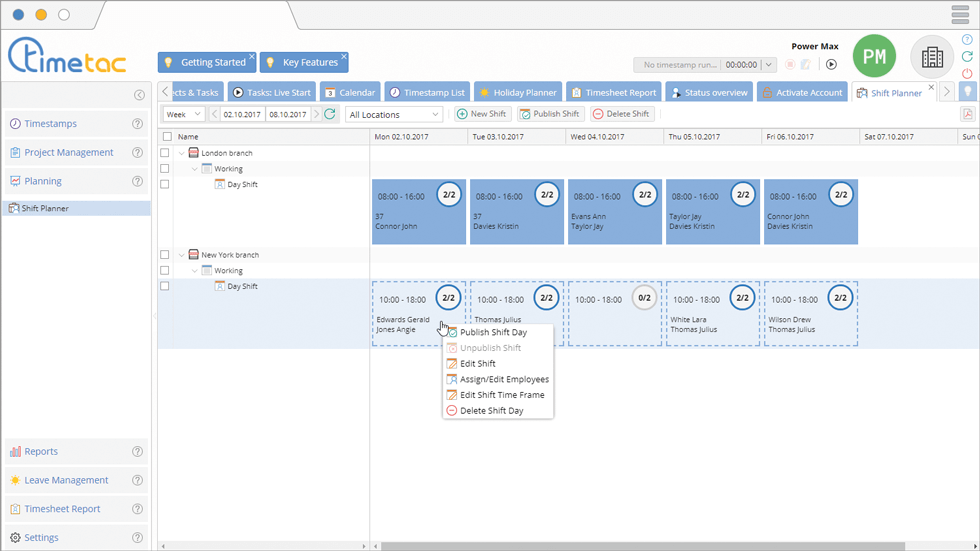Select Edit Shift Time Frame entry
The width and height of the screenshot is (980, 551).
pos(498,395)
